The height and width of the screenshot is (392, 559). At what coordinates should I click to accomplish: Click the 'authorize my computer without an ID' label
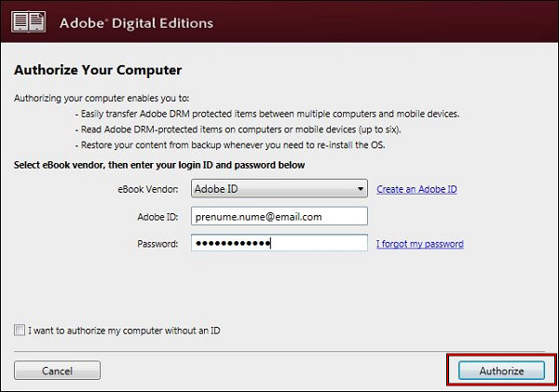click(124, 331)
